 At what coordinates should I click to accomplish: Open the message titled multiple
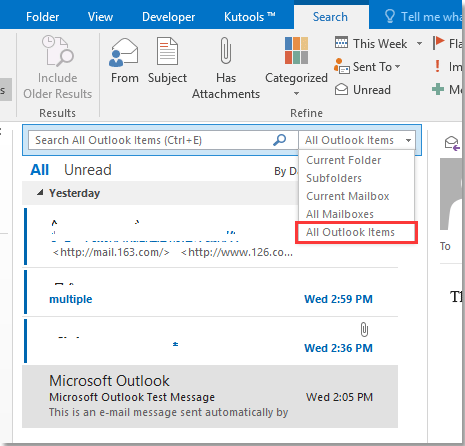tap(211, 292)
